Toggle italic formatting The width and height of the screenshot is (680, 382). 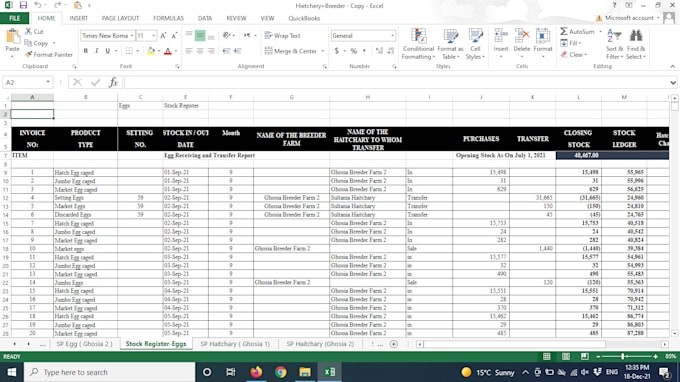point(96,51)
